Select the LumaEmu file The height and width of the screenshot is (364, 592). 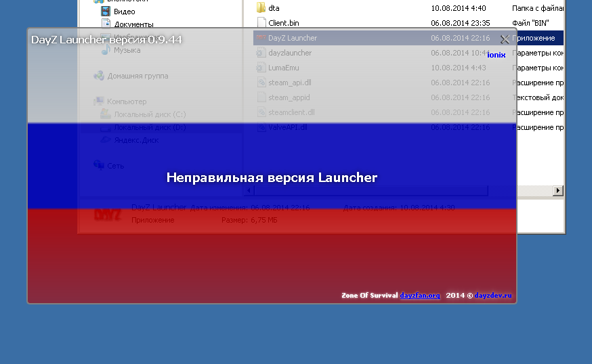[x=284, y=68]
